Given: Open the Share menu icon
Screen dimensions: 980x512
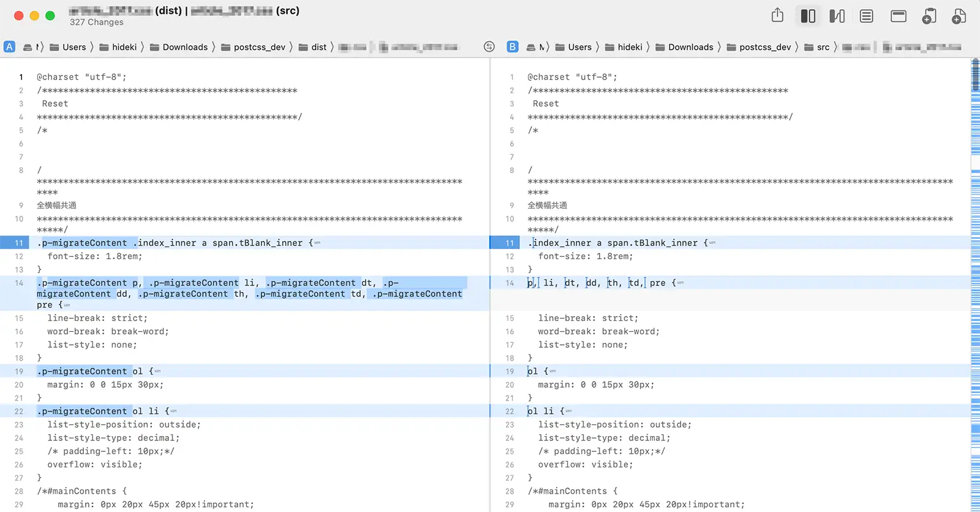Looking at the screenshot, I should click(777, 16).
